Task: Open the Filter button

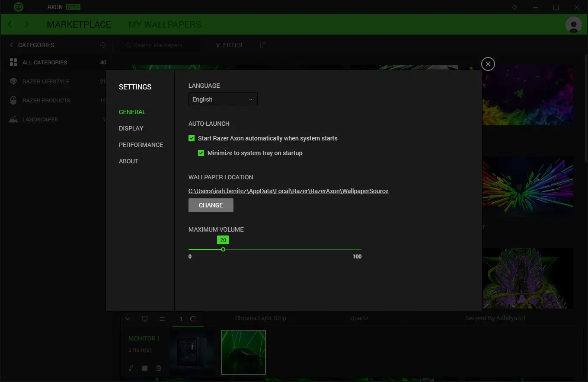Action: click(229, 45)
